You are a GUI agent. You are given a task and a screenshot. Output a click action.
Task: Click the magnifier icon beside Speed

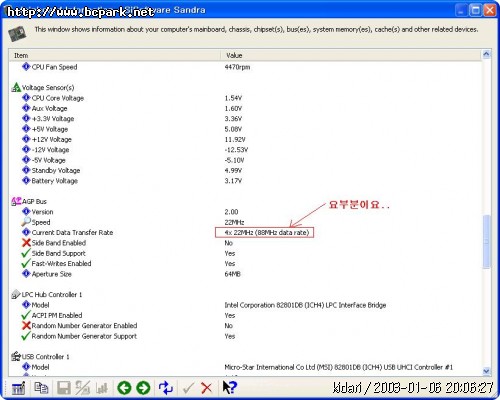[x=26, y=222]
